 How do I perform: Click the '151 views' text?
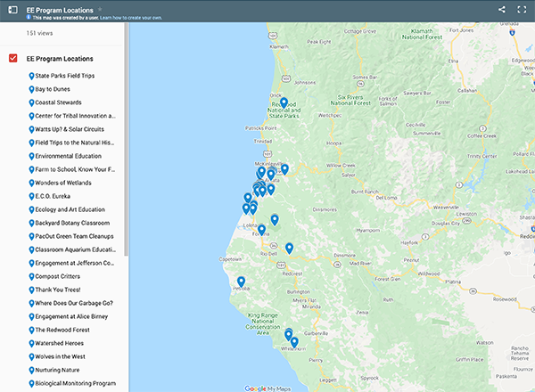[39, 33]
